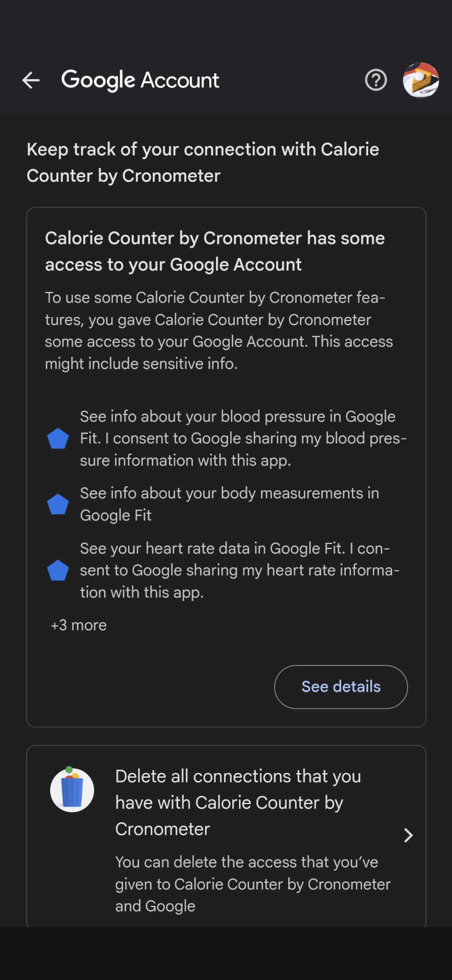
Task: Click the Google logo word in header
Action: click(98, 81)
